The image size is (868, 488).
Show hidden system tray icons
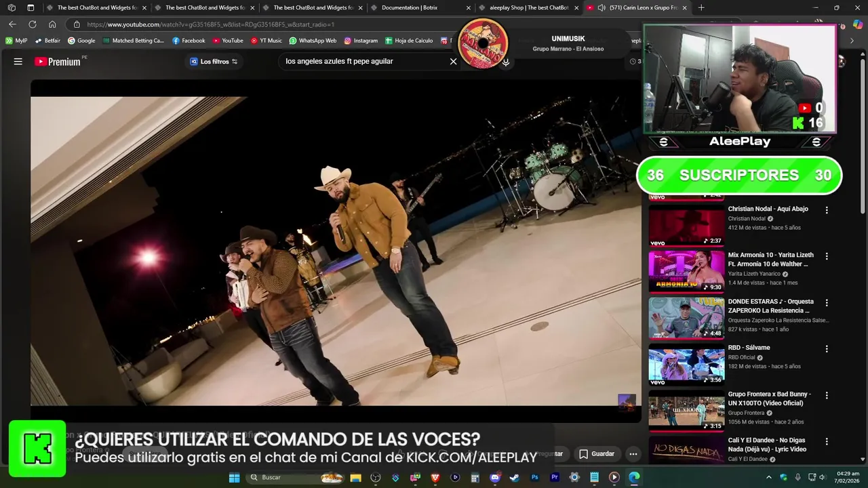pos(768,477)
